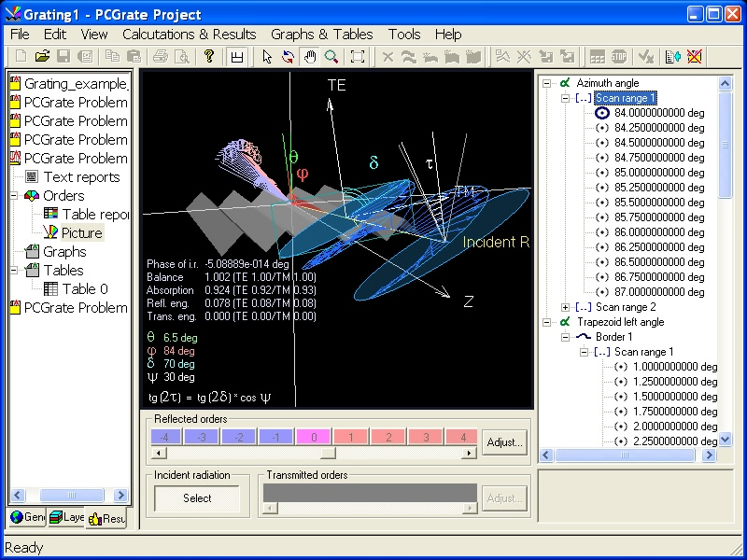
Task: Click the grey X delete toolbar icon
Action: (x=388, y=57)
